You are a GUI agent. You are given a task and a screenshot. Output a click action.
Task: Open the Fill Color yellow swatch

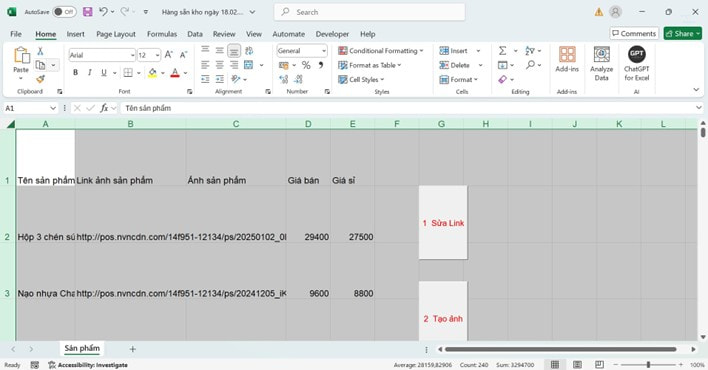click(152, 72)
